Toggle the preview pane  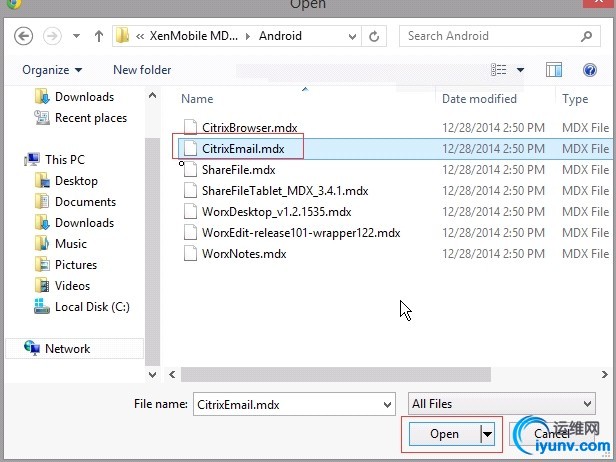(554, 70)
